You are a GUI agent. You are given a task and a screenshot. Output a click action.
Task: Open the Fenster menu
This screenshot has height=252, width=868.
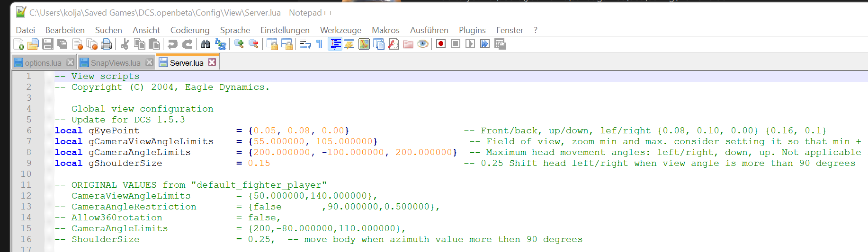(x=510, y=30)
